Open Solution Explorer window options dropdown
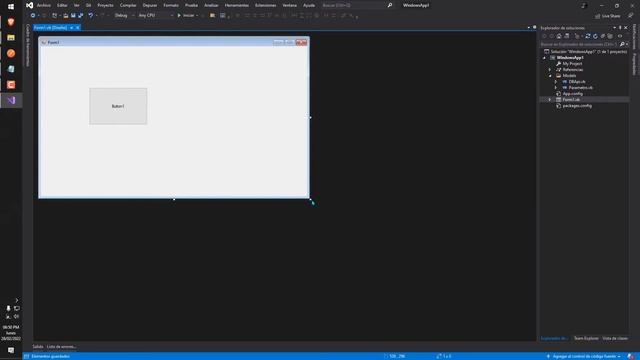The width and height of the screenshot is (640, 360). [615, 28]
